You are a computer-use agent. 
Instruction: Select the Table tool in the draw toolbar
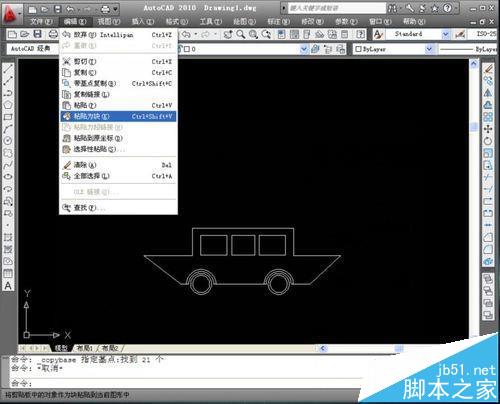click(8, 274)
